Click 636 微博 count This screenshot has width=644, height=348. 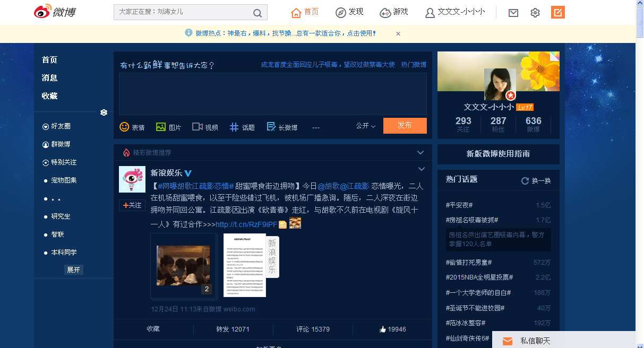534,124
